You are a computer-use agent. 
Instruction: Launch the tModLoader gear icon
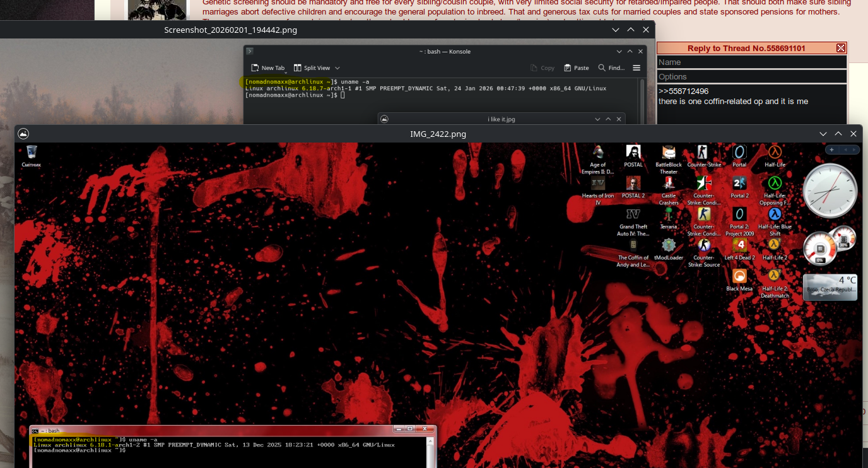669,249
